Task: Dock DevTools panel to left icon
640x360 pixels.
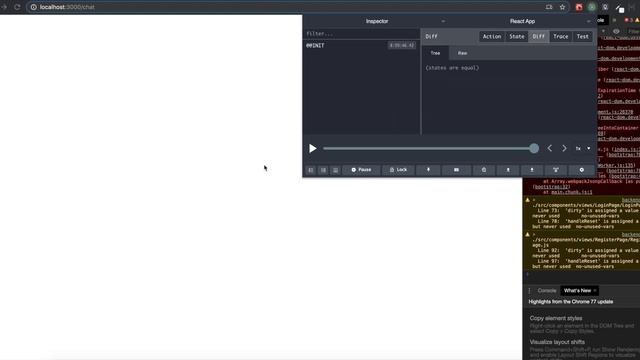Action: tap(311, 170)
